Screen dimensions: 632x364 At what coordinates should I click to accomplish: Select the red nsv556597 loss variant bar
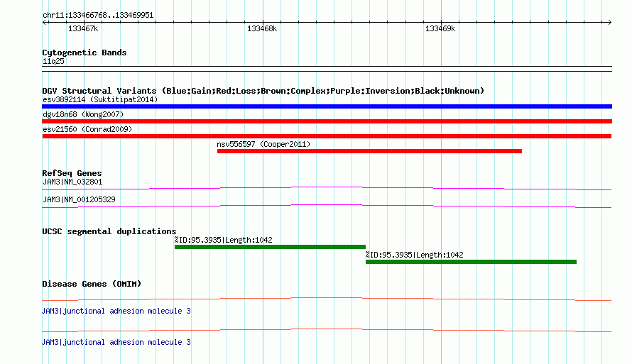pos(369,151)
